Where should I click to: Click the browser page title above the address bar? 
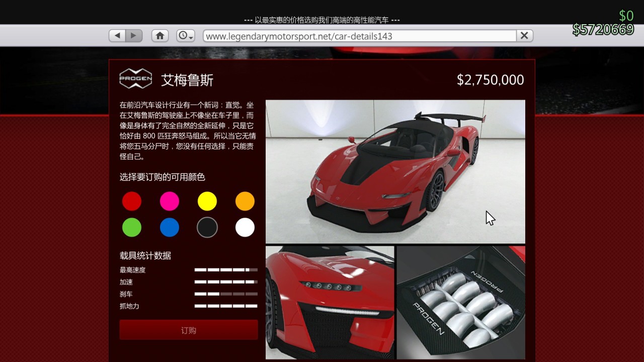coord(322,20)
